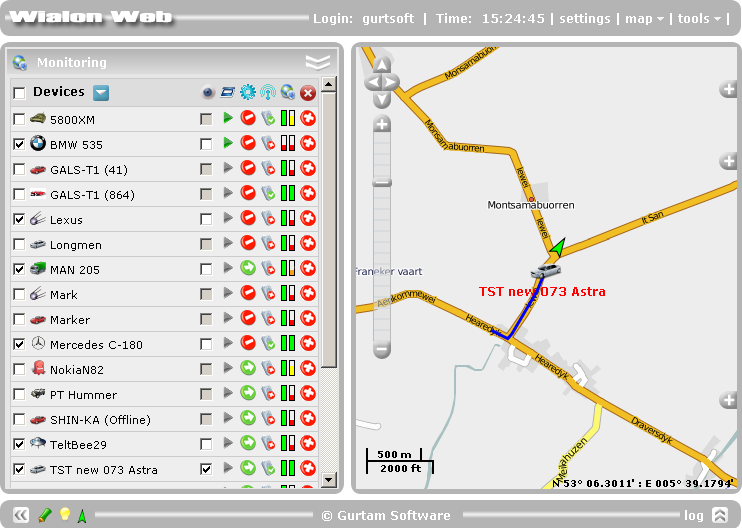Image resolution: width=742 pixels, height=528 pixels.
Task: Click the red X header icon in Devices
Action: click(x=308, y=93)
